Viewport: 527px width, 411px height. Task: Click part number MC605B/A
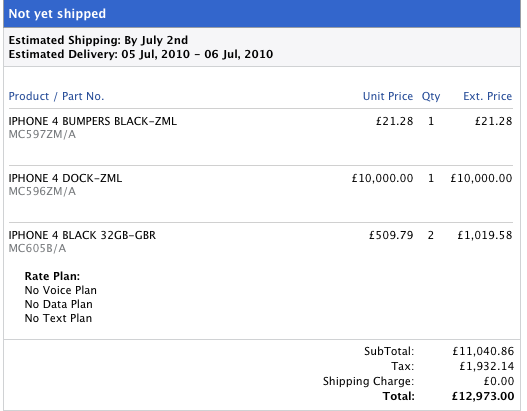pos(37,248)
